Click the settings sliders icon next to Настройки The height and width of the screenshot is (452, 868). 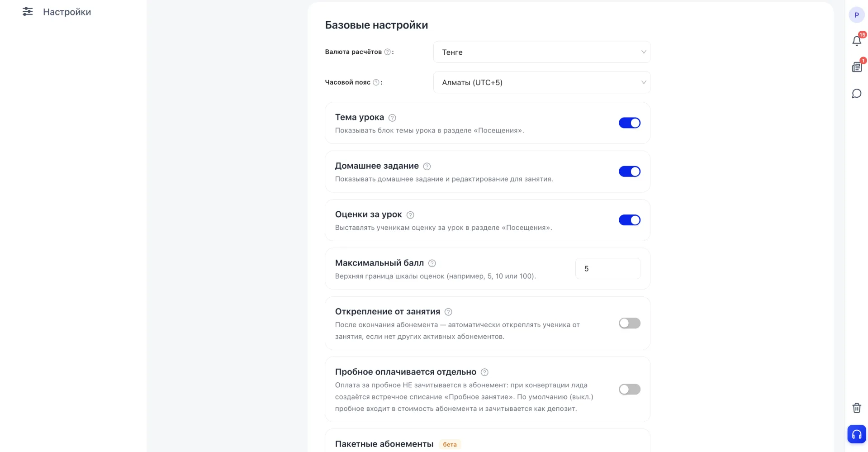coord(28,12)
